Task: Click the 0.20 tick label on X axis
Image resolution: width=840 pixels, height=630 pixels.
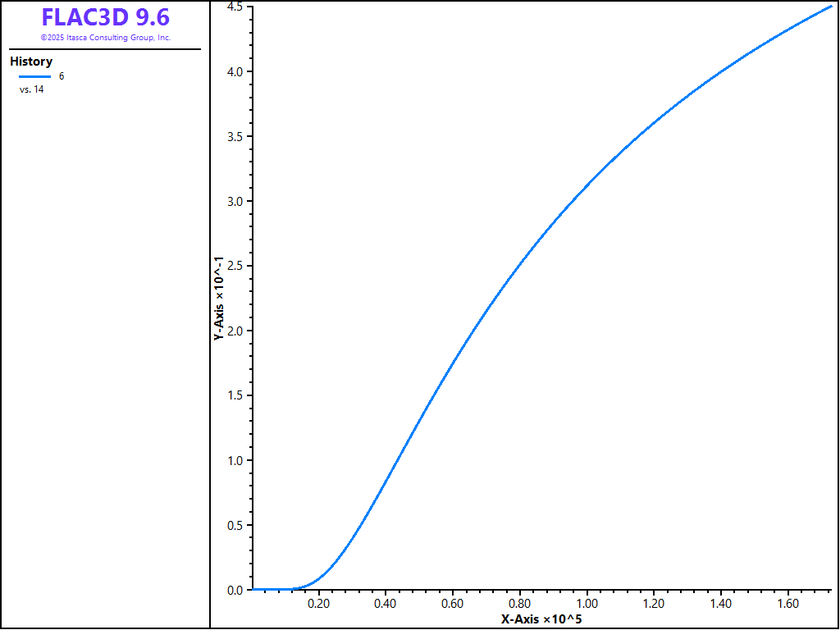Action: point(319,604)
